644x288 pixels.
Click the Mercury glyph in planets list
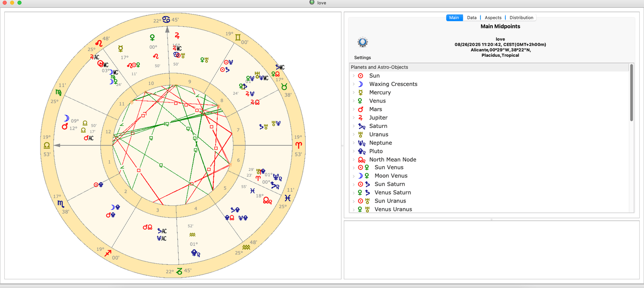pyautogui.click(x=361, y=93)
